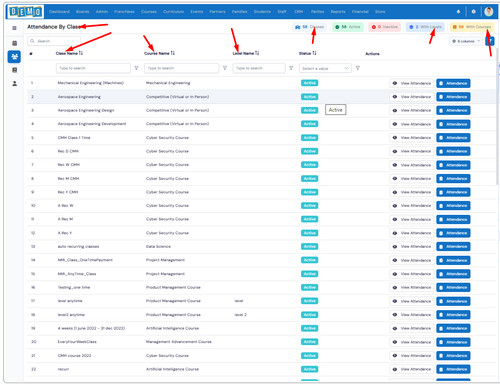Open the Status 'Select a value' dropdown
This screenshot has width=500, height=385.
pyautogui.click(x=325, y=68)
